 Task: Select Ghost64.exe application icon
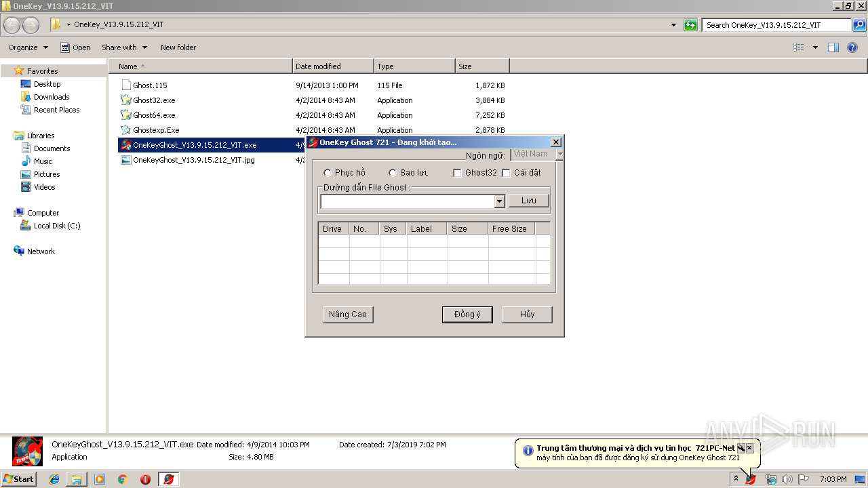[125, 115]
